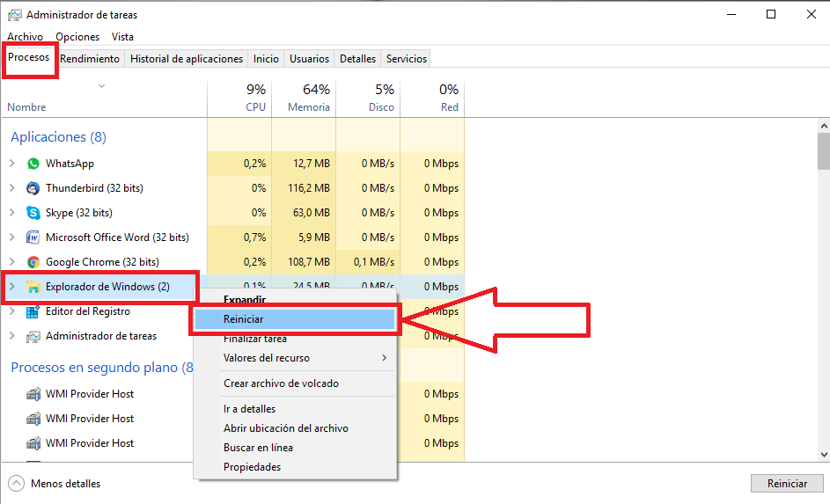Click the WhatsApp app icon

(33, 164)
